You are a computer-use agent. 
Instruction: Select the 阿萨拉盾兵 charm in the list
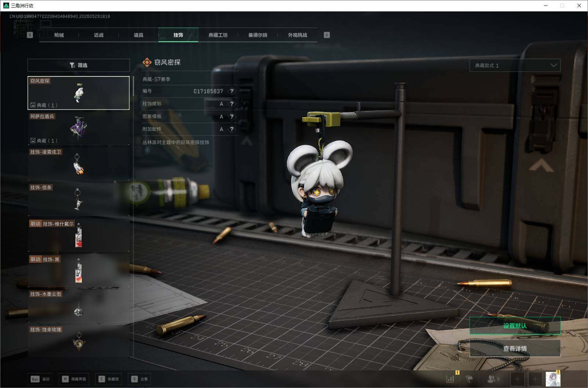coord(79,128)
